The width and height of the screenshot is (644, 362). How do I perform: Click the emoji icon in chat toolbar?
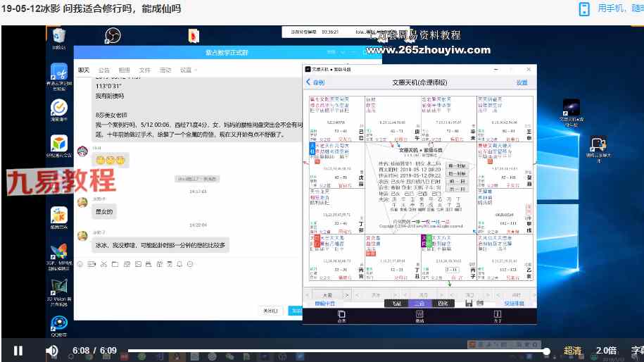point(80,264)
